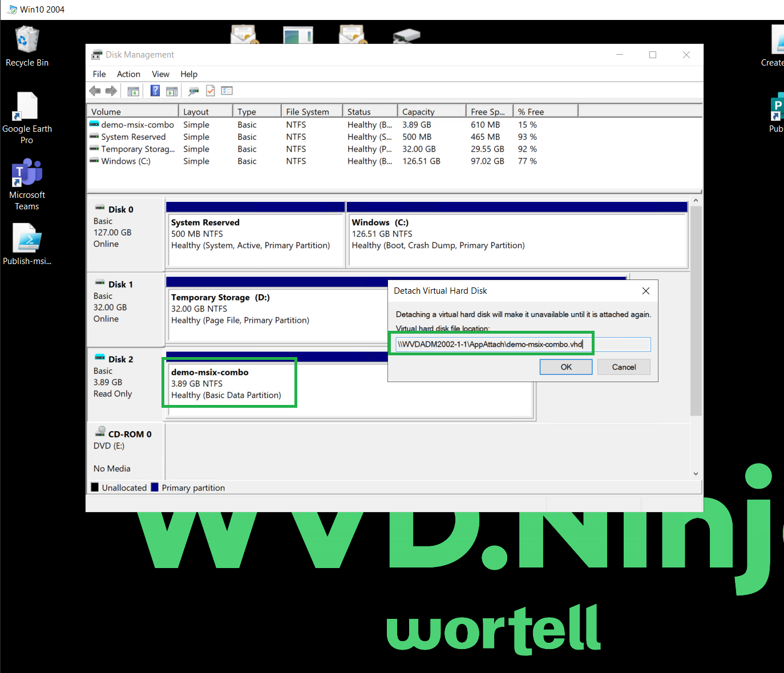
Task: Click the checklist settings toolbar icon
Action: coord(227,91)
